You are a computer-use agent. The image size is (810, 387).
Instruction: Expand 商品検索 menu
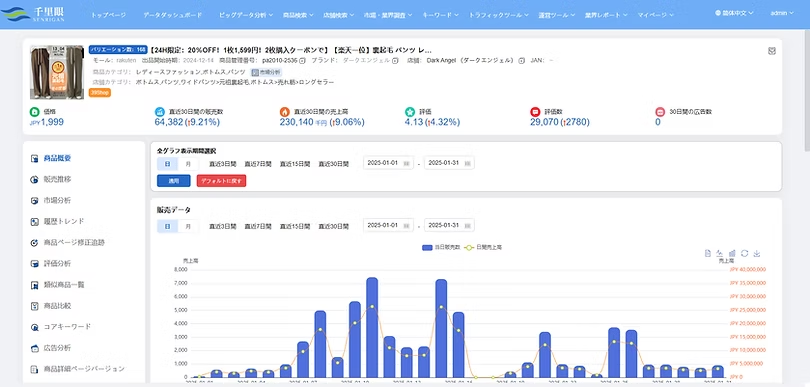(x=298, y=15)
